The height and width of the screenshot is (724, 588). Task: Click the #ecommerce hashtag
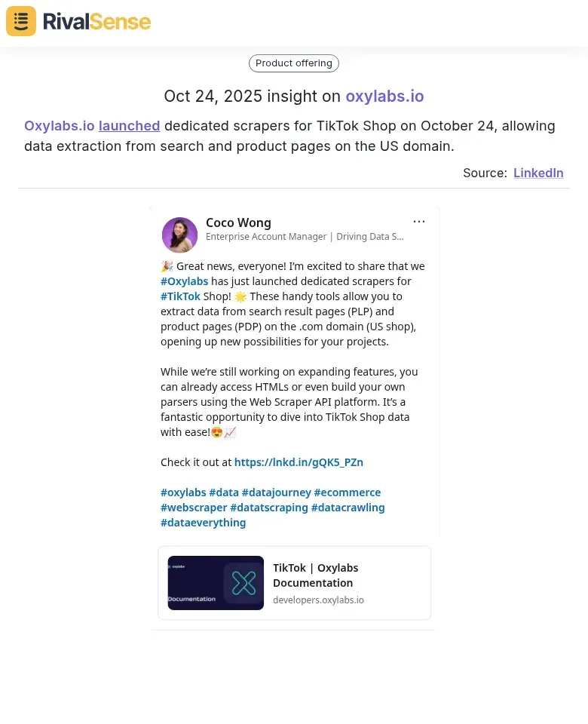tap(347, 492)
